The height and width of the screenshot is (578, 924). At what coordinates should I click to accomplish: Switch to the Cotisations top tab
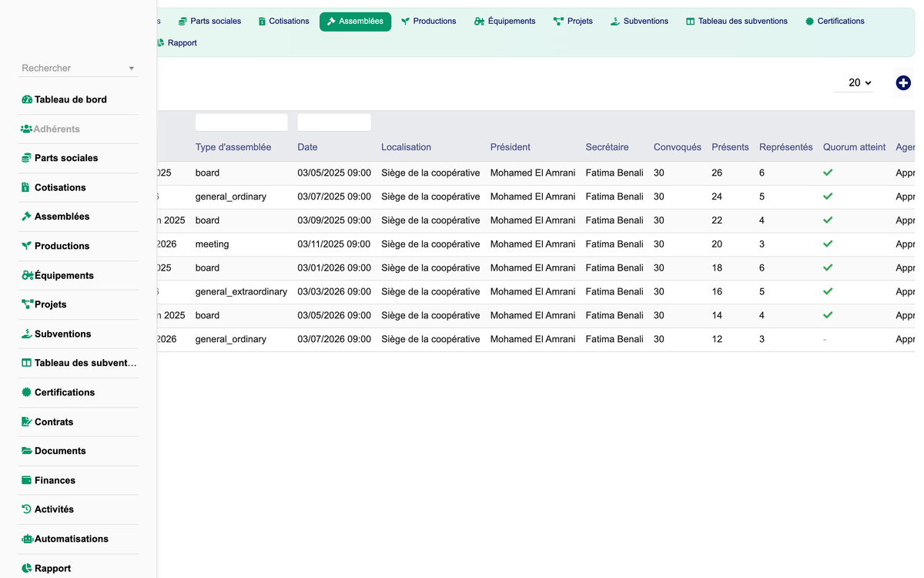[x=283, y=22]
